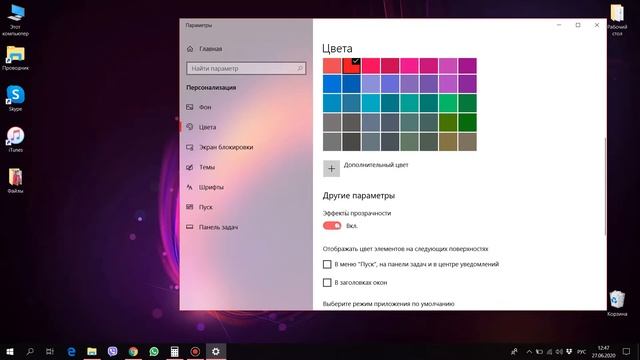Click the magnifier icon in search box
The height and width of the screenshot is (360, 640).
300,69
